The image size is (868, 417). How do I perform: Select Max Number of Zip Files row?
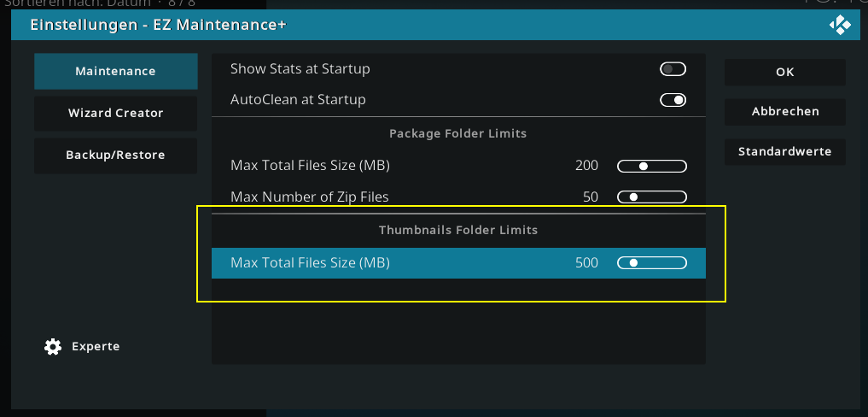[x=458, y=197]
